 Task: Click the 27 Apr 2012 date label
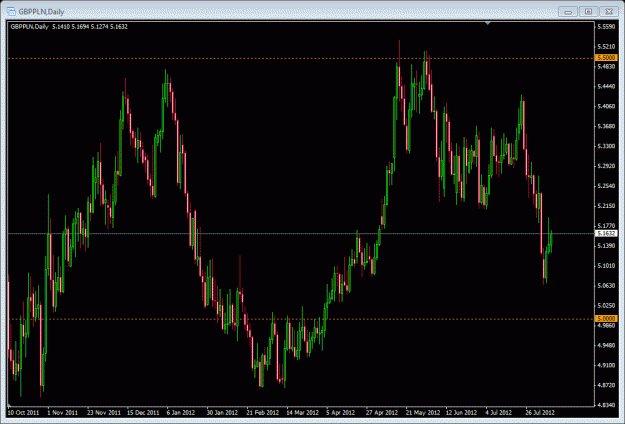pos(382,412)
